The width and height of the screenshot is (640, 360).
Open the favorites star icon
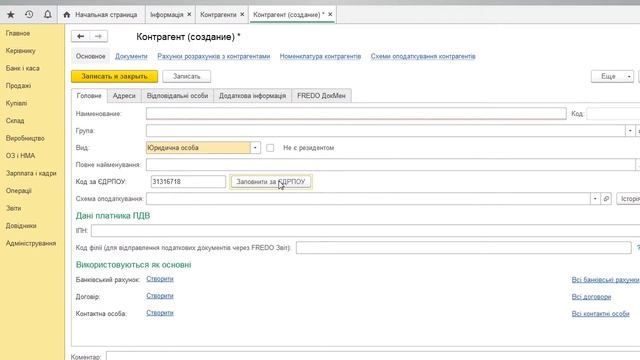[x=11, y=15]
